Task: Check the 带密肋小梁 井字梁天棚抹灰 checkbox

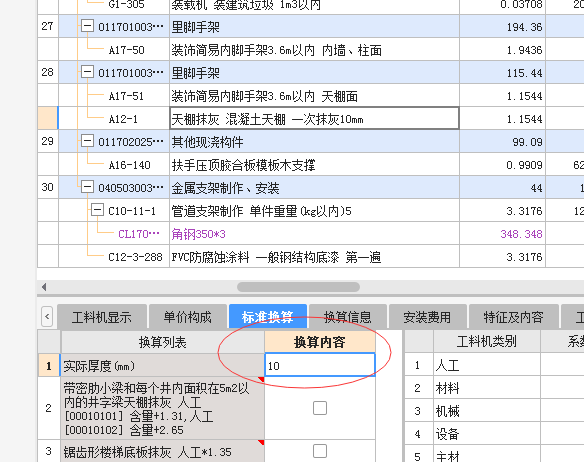Action: pos(320,408)
